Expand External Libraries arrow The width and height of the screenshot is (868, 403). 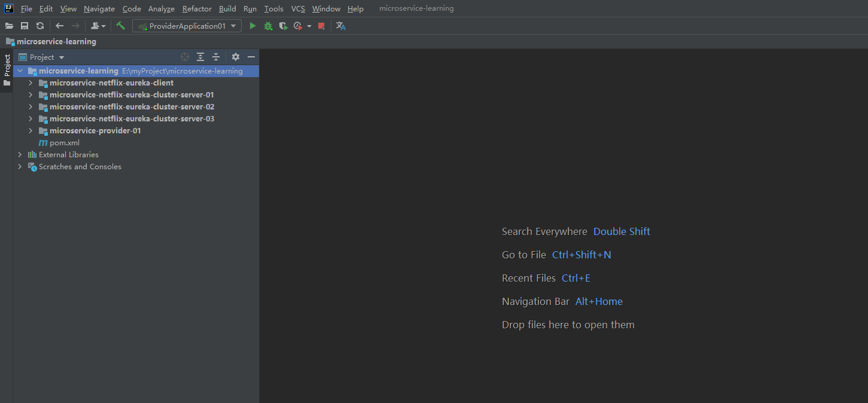[x=20, y=154]
